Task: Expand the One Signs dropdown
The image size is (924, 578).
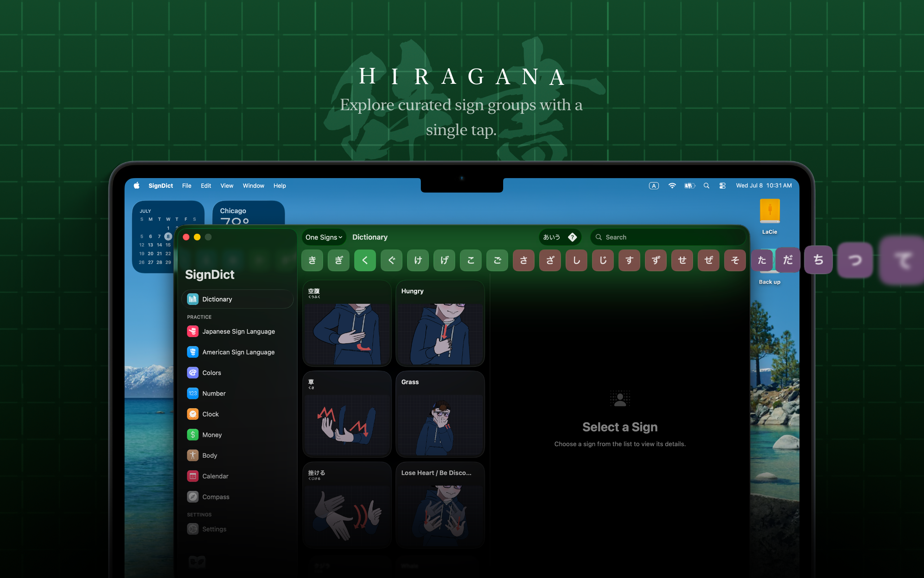Action: 324,237
